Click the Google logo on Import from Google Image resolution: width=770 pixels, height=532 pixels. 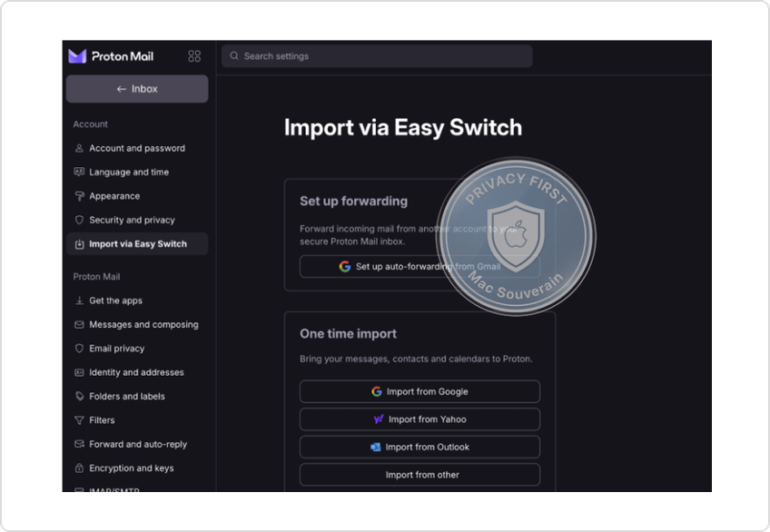377,391
